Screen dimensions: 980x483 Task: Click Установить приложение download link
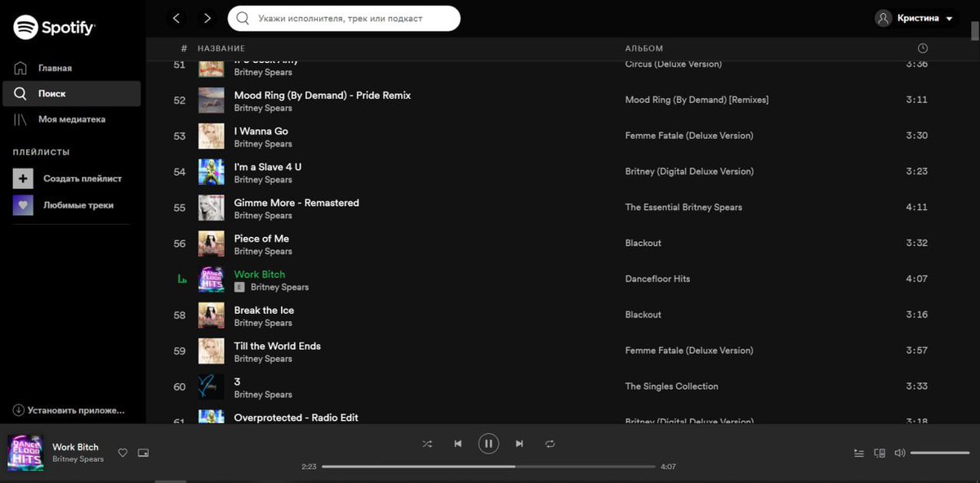69,410
